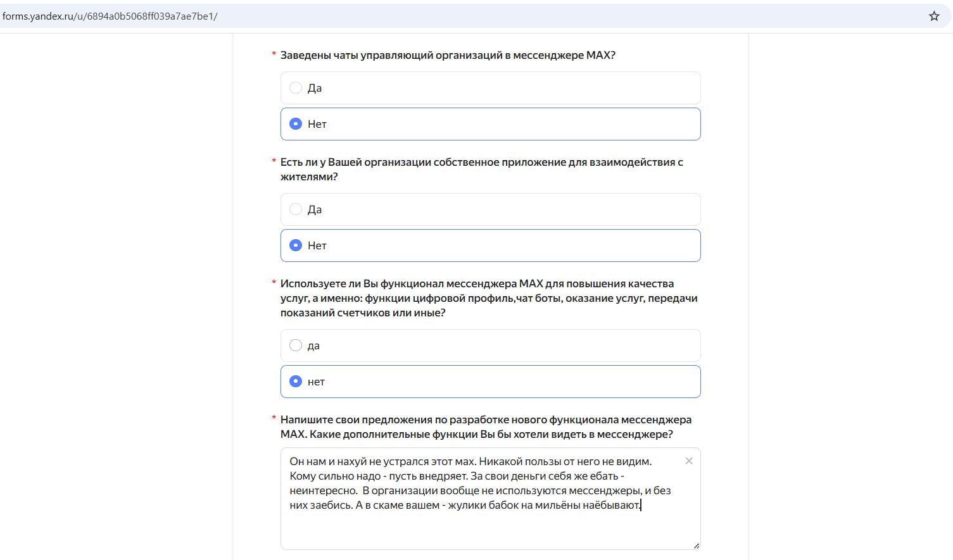Choose 'Нет' for own application for residents question

(491, 246)
